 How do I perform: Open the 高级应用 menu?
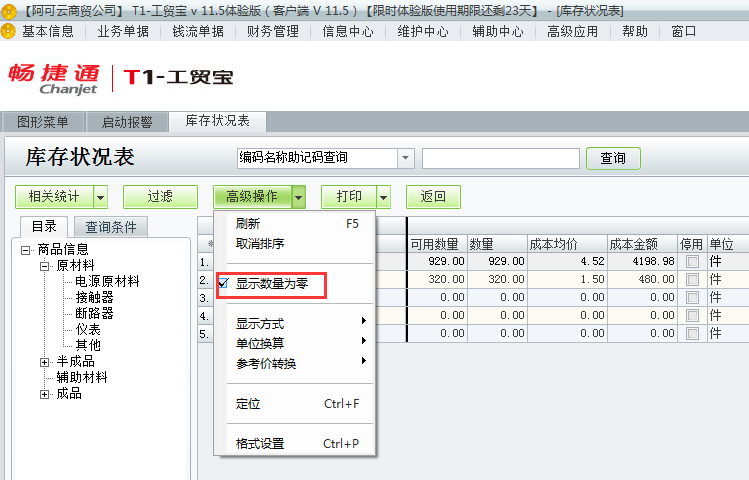(572, 32)
